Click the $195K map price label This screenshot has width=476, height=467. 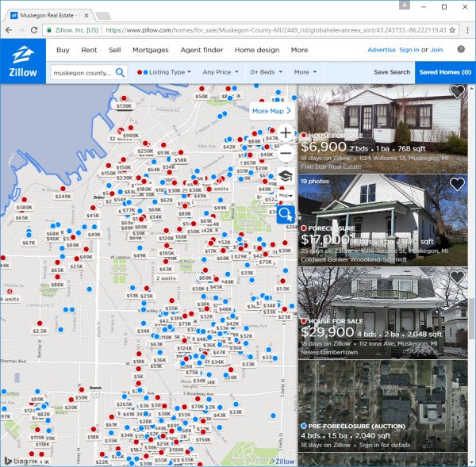click(167, 253)
